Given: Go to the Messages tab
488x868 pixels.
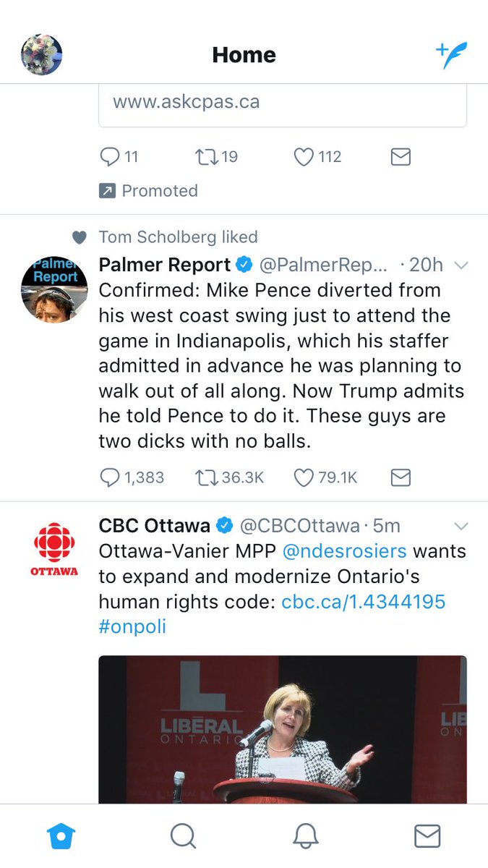Looking at the screenshot, I should (427, 836).
